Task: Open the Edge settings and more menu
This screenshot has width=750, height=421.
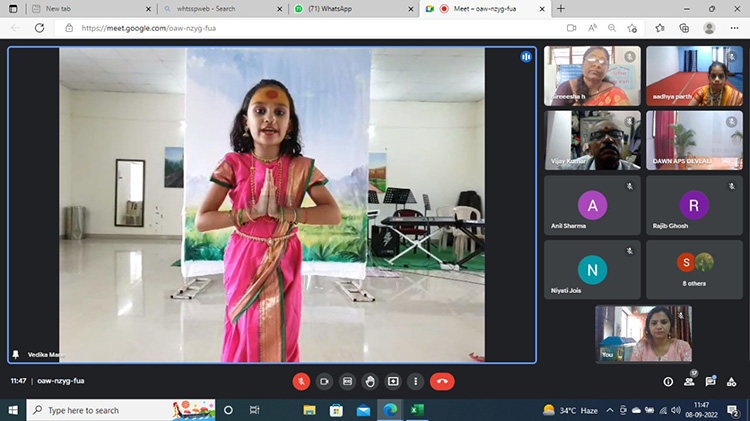Action: click(x=734, y=28)
